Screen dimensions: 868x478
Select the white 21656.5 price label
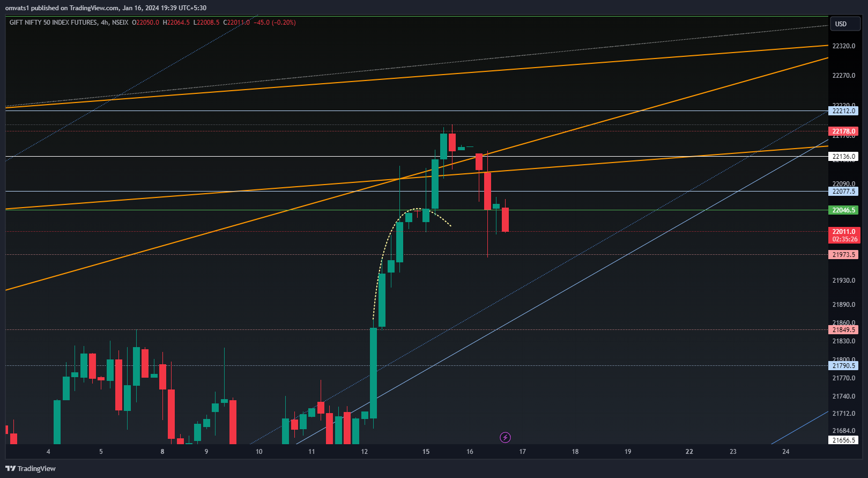coord(843,440)
